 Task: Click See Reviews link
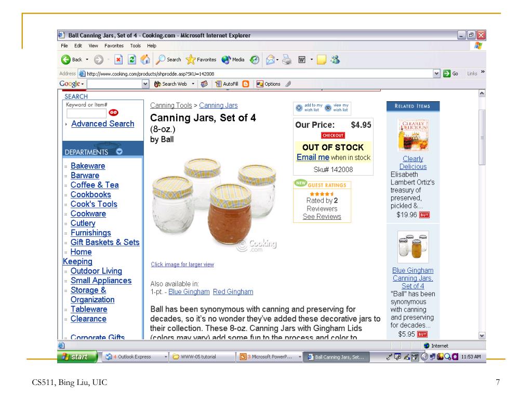pyautogui.click(x=322, y=217)
